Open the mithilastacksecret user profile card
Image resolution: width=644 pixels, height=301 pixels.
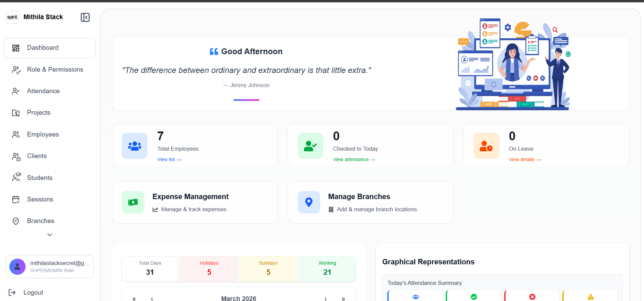(x=50, y=266)
